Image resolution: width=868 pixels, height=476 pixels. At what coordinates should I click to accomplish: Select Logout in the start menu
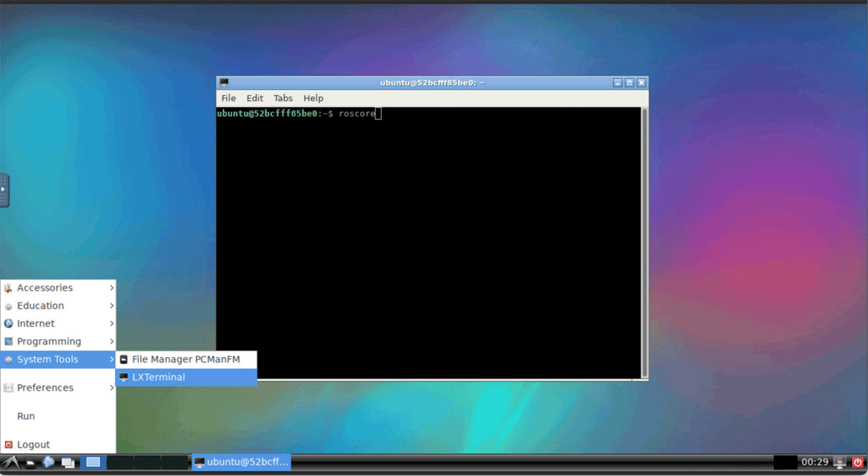point(58,444)
